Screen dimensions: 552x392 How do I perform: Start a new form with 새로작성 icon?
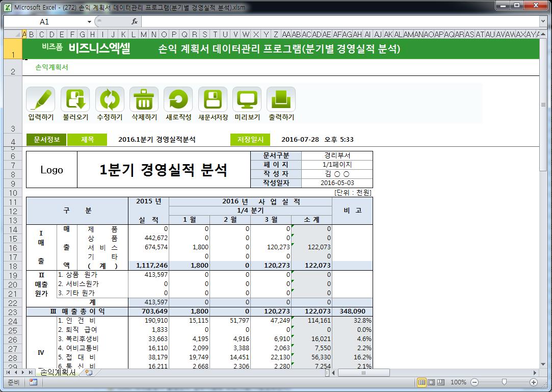(x=178, y=99)
